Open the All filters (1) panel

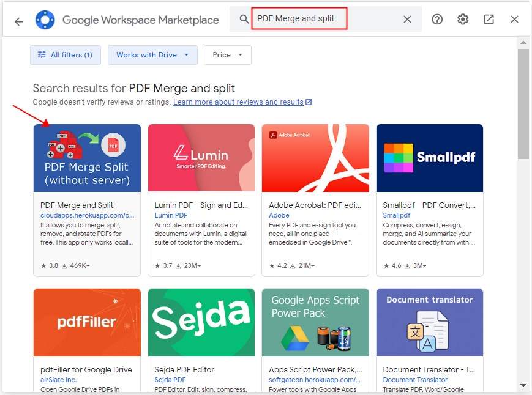pyautogui.click(x=65, y=55)
